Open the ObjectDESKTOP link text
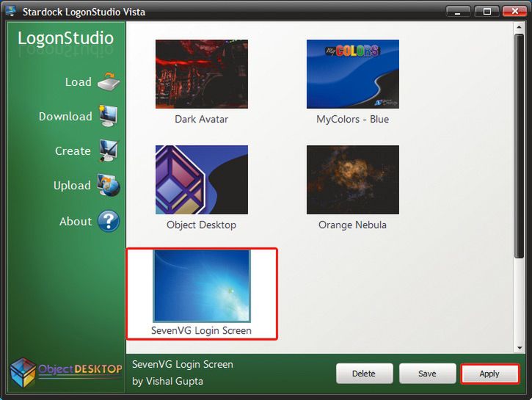This screenshot has height=400, width=532. 80,368
